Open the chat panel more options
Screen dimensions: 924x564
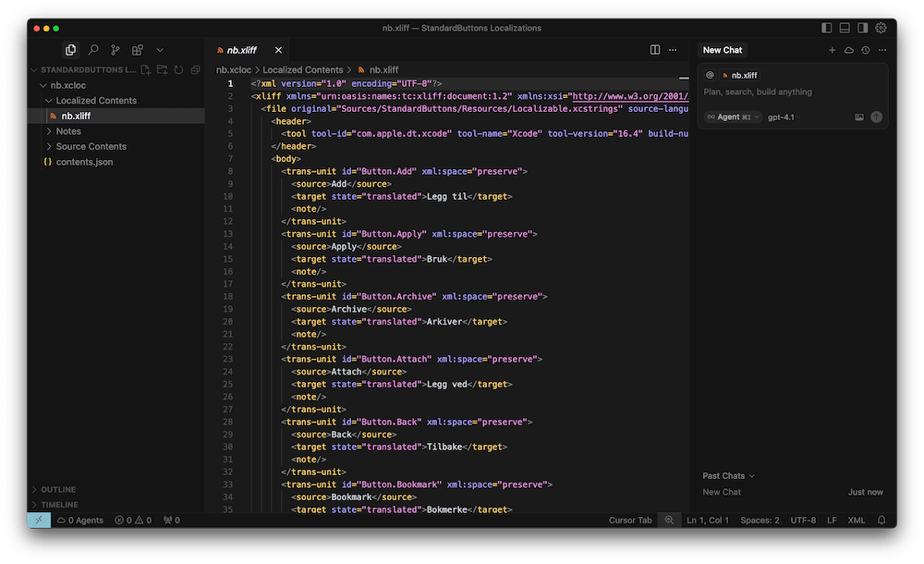point(882,50)
